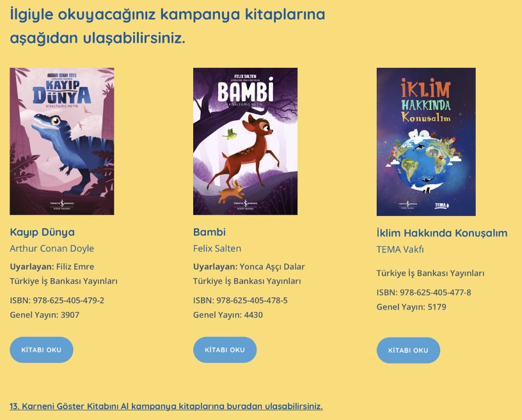Screen dimensions: 522x420
Task: Open the İklim Hakkında Konuşalım title link
Action: point(442,233)
